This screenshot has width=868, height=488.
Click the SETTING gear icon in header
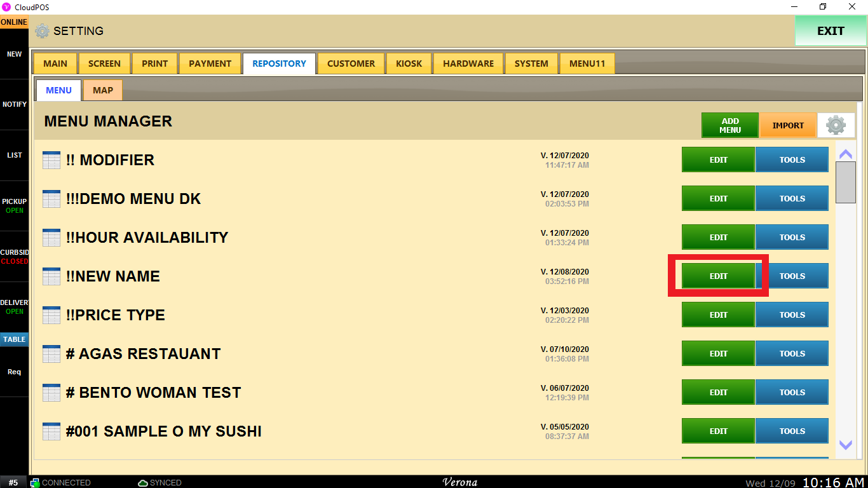click(42, 30)
